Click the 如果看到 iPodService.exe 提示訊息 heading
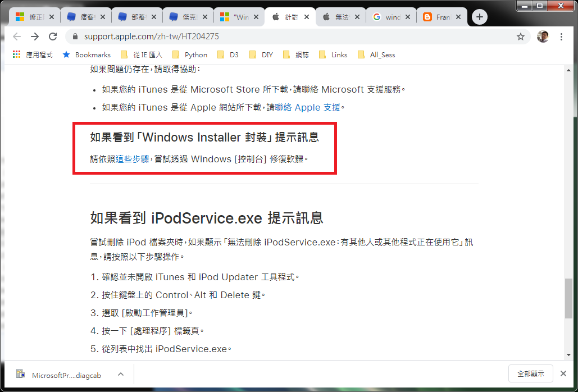Viewport: 578px width, 392px height. point(207,218)
